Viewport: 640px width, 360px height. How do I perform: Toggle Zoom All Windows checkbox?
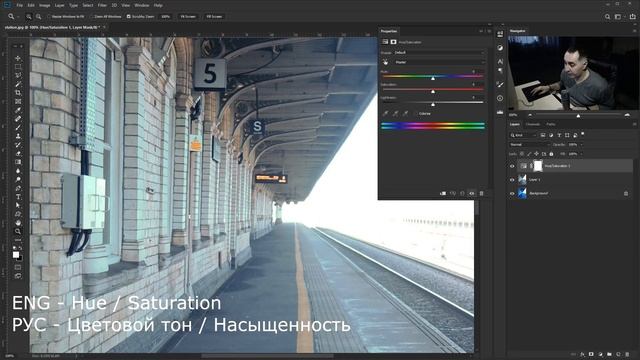click(92, 17)
